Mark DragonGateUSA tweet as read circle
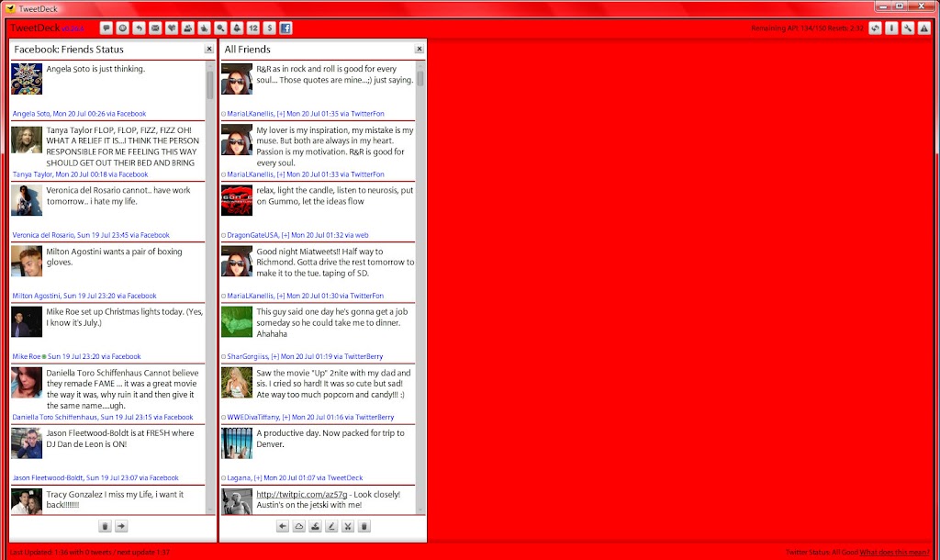Image resolution: width=940 pixels, height=560 pixels. (x=224, y=236)
